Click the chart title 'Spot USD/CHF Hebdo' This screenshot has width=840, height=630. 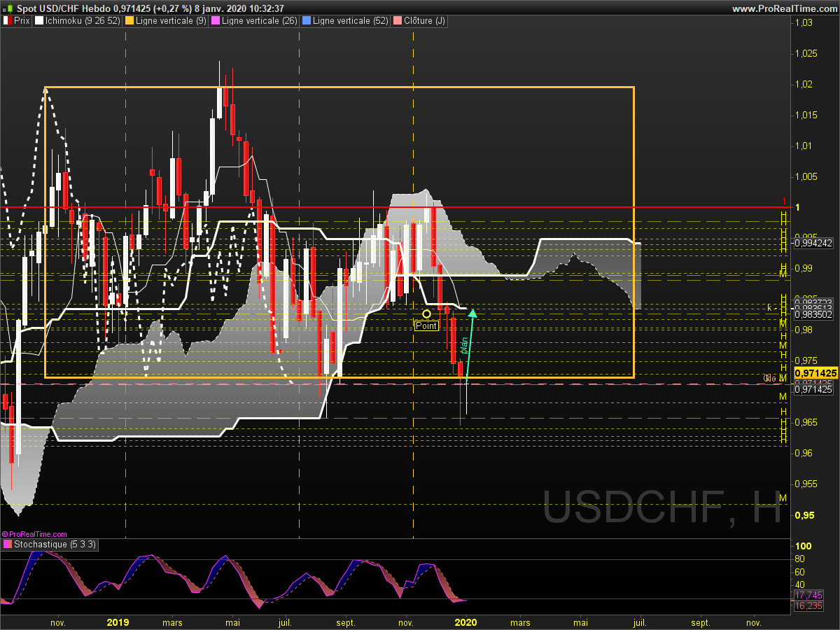62,8
